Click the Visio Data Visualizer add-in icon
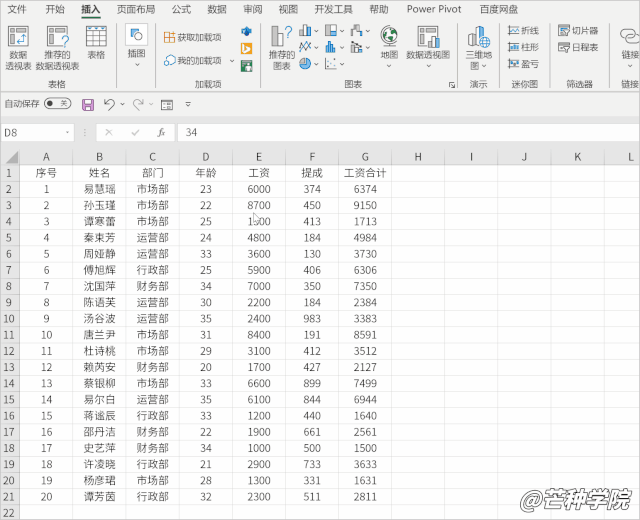Viewport: 640px width, 520px height. [246, 31]
